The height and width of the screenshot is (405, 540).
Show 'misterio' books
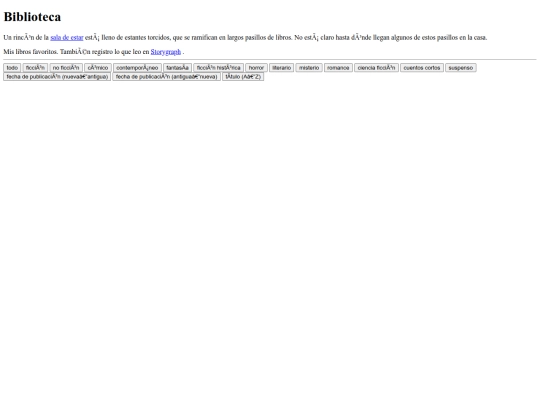click(309, 68)
